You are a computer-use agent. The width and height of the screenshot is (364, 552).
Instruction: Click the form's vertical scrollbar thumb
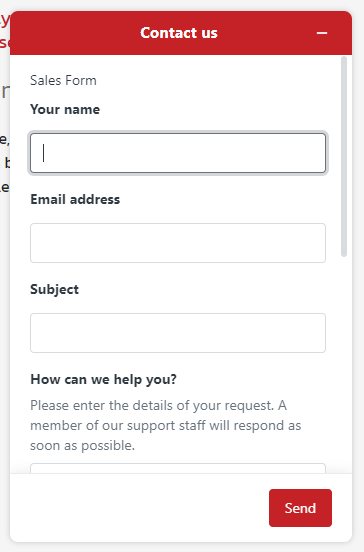pos(344,157)
